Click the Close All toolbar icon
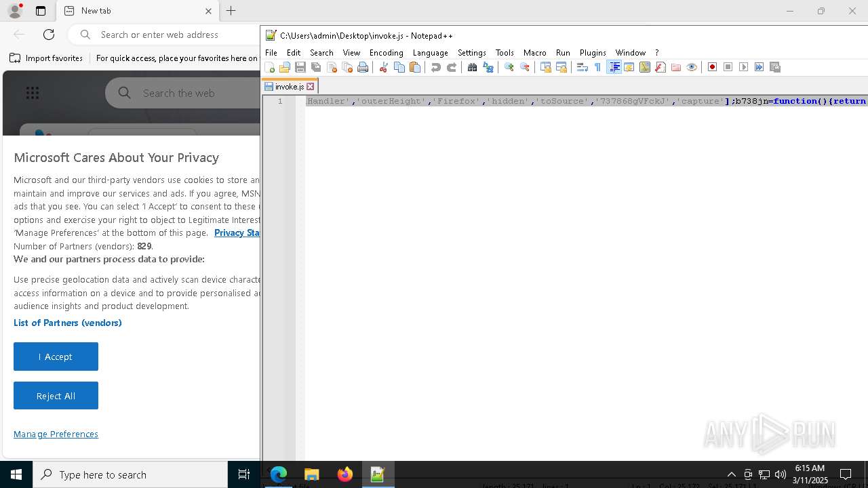Image resolution: width=868 pixels, height=488 pixels. [347, 67]
